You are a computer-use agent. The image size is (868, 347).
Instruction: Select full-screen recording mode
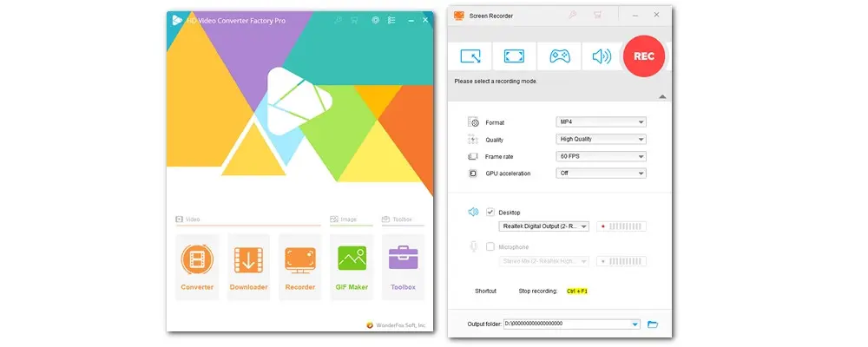(x=514, y=56)
